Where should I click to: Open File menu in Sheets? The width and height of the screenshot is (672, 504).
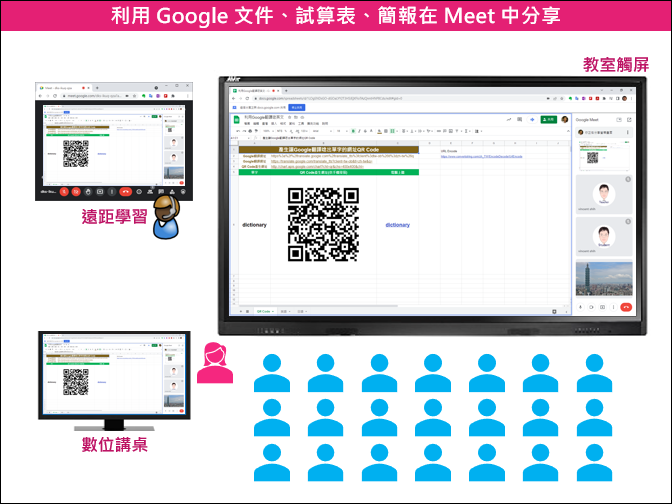(x=247, y=123)
